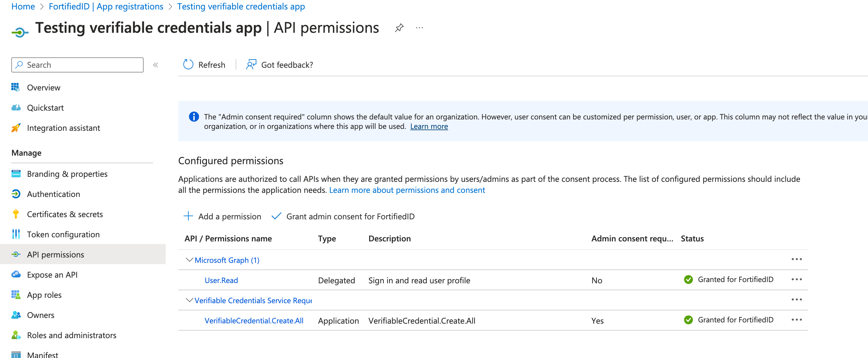Click the Status column header

click(x=692, y=238)
